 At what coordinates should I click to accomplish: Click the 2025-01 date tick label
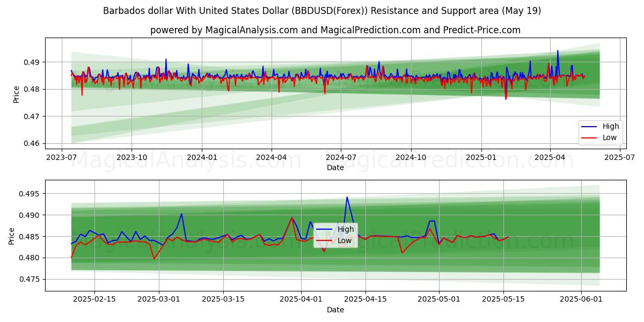point(481,157)
